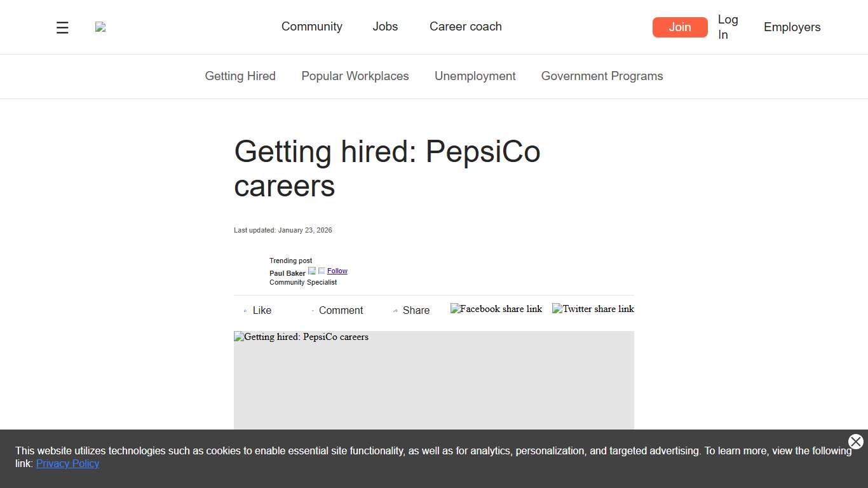Viewport: 868px width, 488px height.
Task: Click the Share icon on the post
Action: point(411,310)
